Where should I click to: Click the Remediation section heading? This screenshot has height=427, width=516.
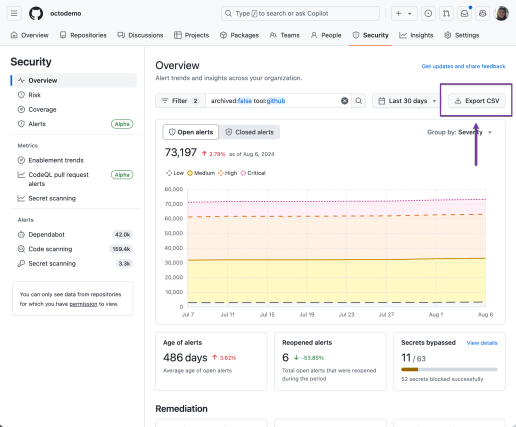(181, 409)
